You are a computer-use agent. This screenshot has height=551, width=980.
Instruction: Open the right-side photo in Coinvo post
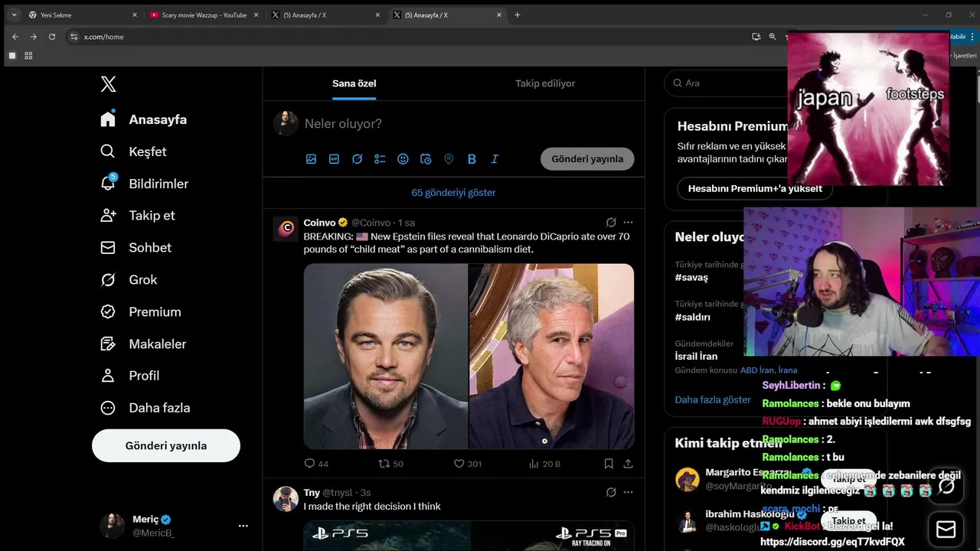[x=552, y=357]
